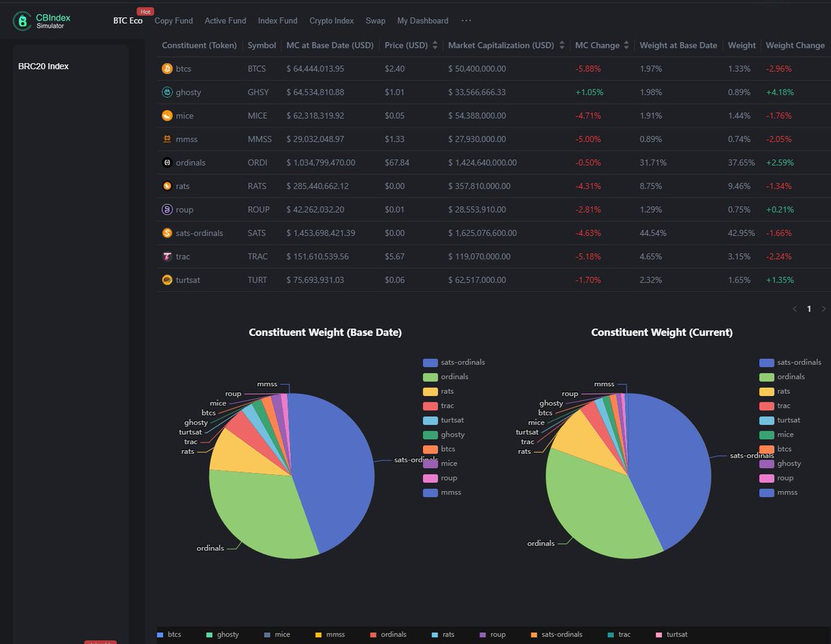831x644 pixels.
Task: Click the sats-ordinals token name
Action: point(199,233)
